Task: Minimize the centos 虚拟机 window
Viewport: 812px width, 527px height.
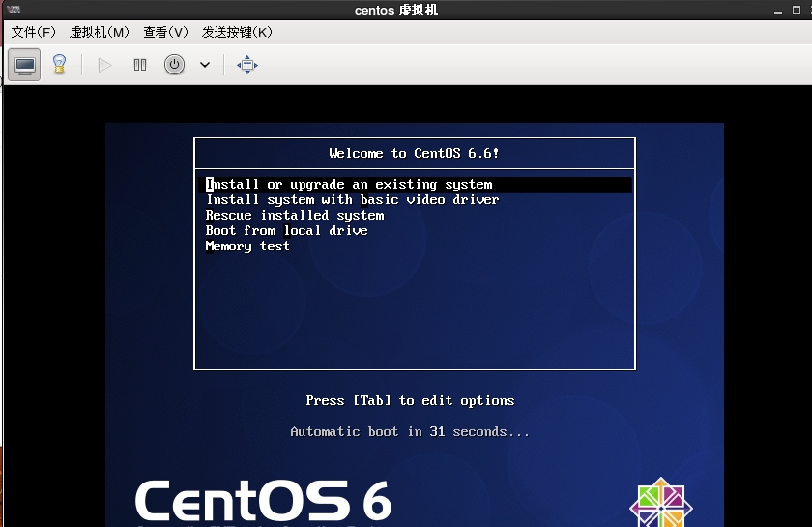Action: 778,11
